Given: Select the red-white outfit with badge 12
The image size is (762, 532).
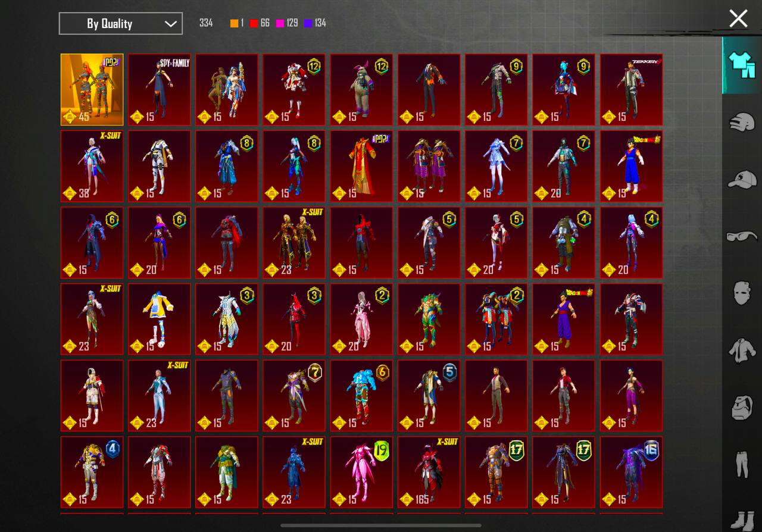Looking at the screenshot, I should pyautogui.click(x=295, y=90).
